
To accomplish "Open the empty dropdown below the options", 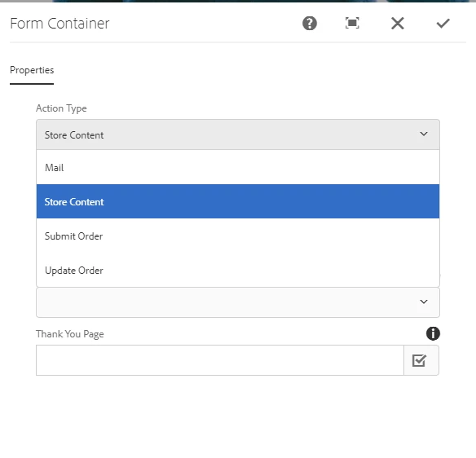I will tap(238, 302).
